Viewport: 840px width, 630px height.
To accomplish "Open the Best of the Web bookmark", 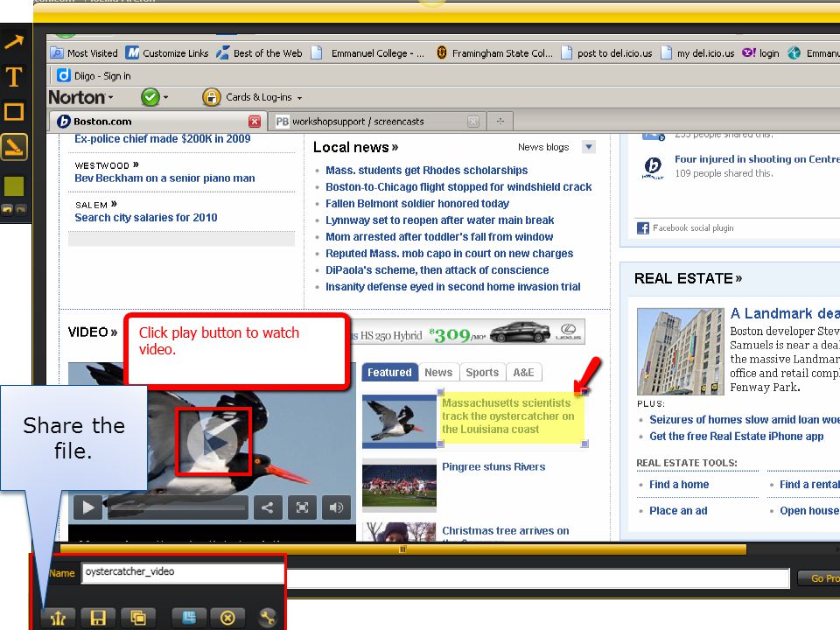I will 259,53.
